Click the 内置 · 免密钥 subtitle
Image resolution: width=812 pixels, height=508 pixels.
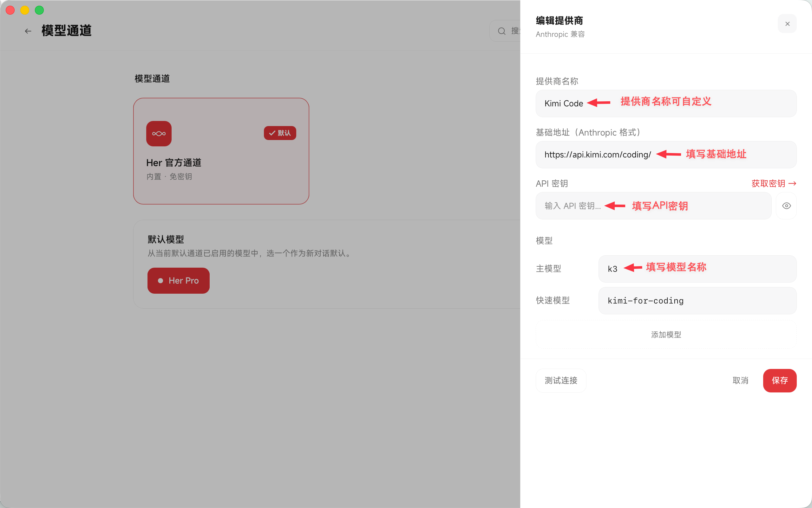pos(169,177)
